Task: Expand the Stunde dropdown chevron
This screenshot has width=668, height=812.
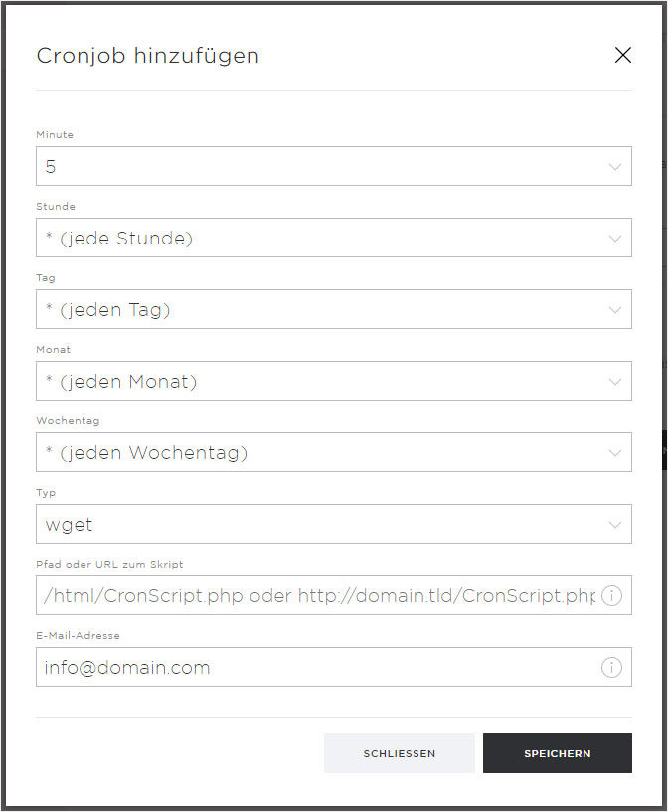Action: pyautogui.click(x=615, y=239)
